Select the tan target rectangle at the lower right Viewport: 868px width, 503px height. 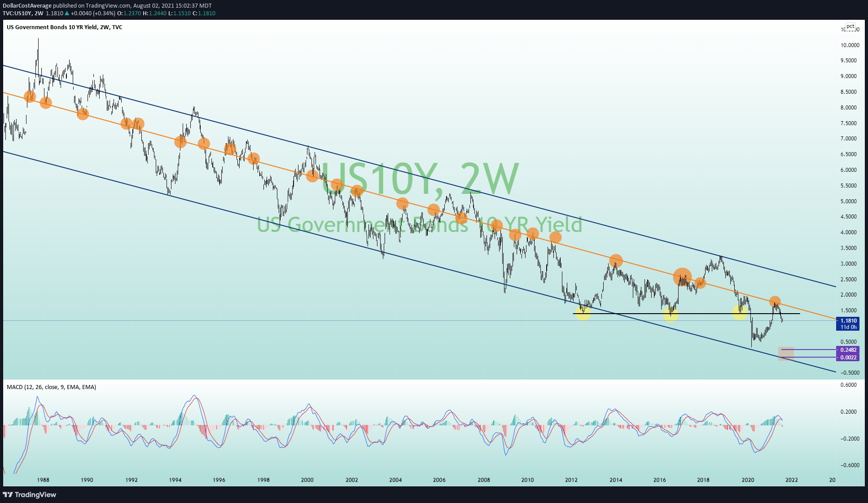tap(786, 354)
